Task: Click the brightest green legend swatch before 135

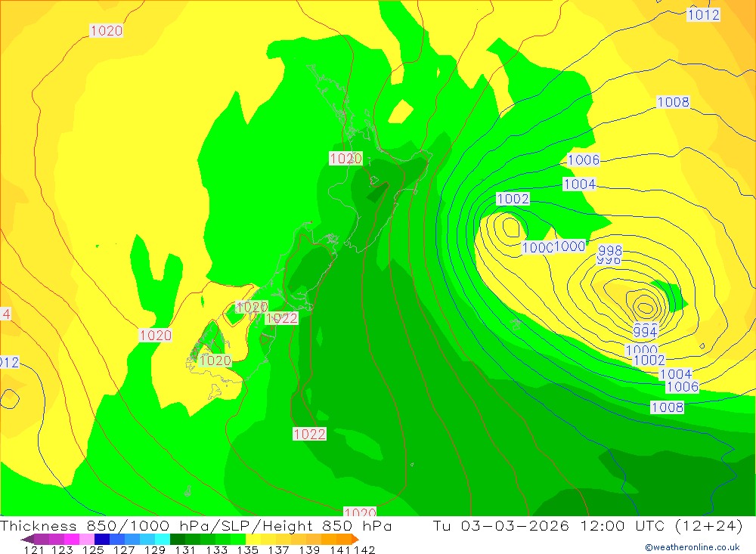Action: pos(238,539)
